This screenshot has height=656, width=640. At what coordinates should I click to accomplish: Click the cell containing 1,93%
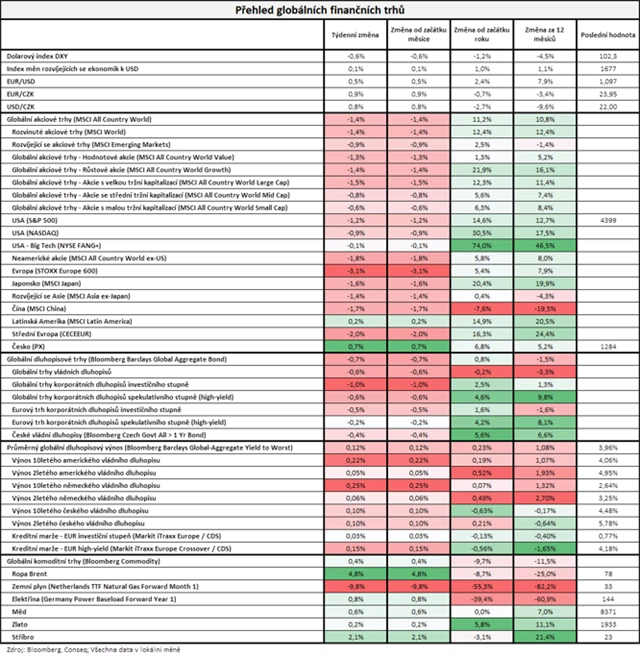pos(545,472)
